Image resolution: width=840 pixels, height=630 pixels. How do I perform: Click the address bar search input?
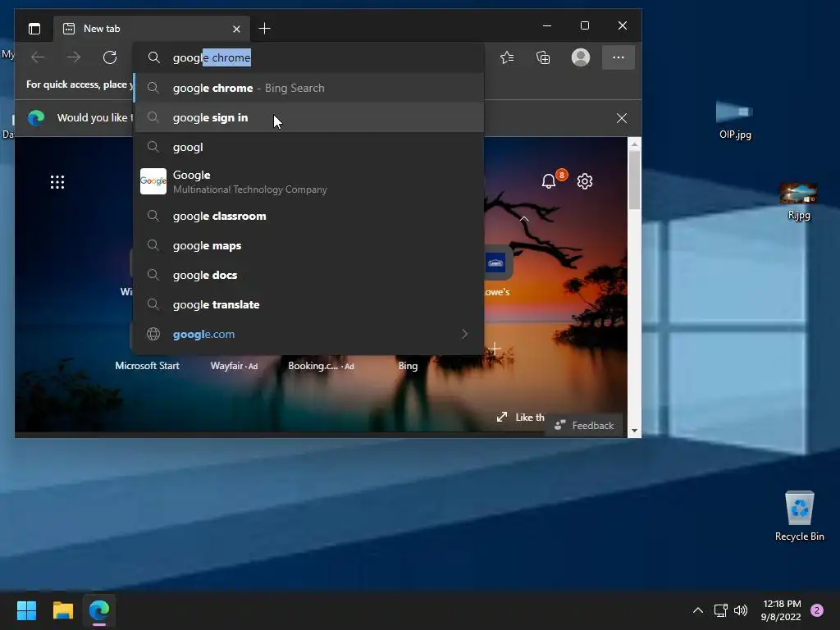click(x=308, y=57)
